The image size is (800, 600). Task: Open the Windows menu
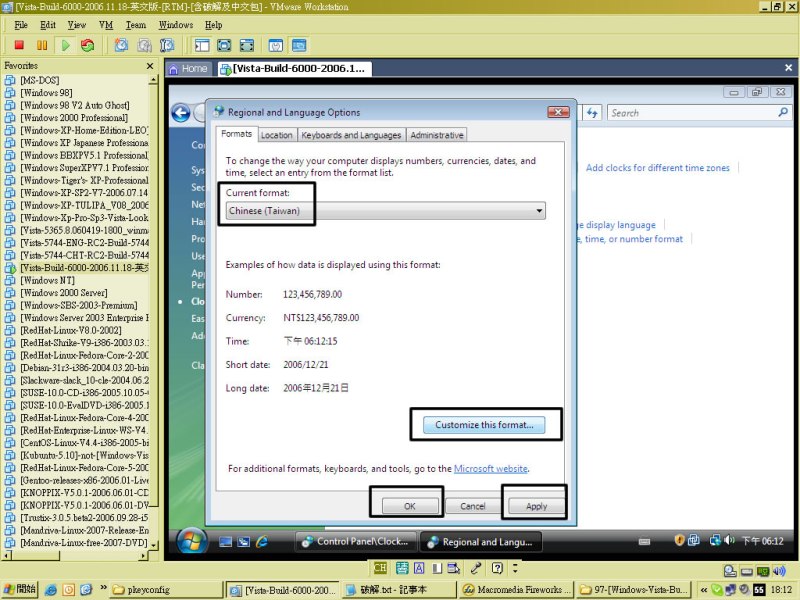coord(176,25)
